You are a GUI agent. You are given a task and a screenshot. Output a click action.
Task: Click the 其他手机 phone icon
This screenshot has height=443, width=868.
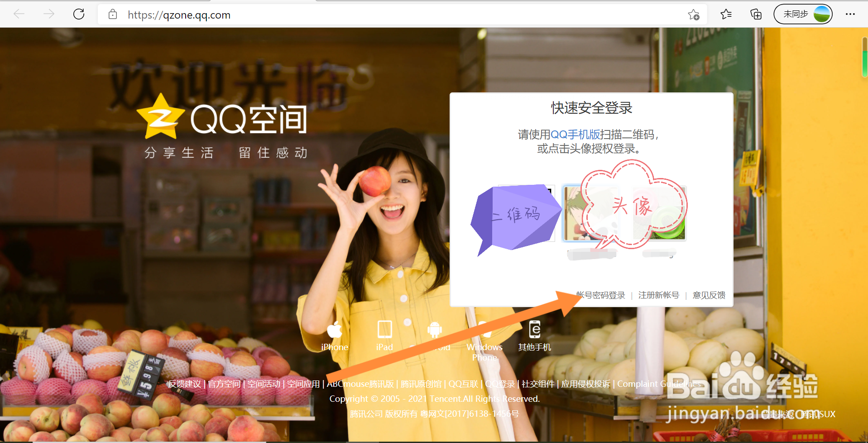tap(535, 329)
